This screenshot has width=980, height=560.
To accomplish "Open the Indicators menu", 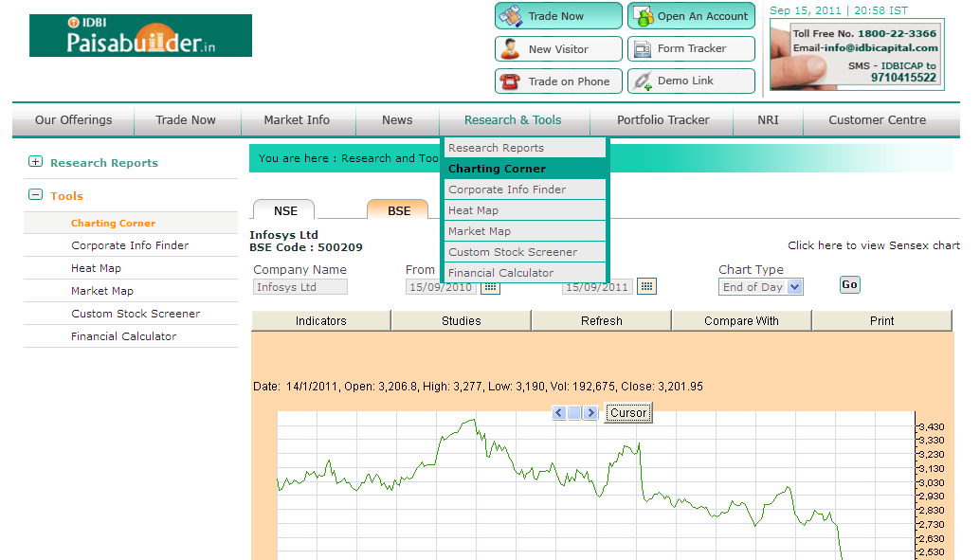I will (320, 320).
